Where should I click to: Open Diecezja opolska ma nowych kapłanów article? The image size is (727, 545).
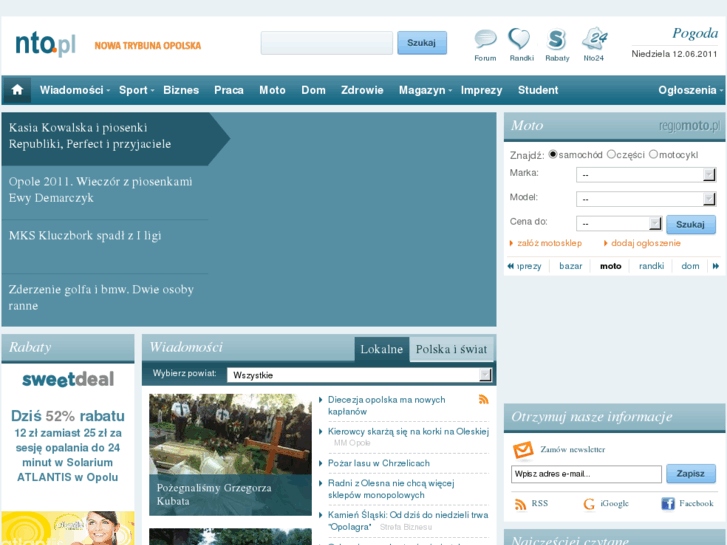click(x=386, y=405)
